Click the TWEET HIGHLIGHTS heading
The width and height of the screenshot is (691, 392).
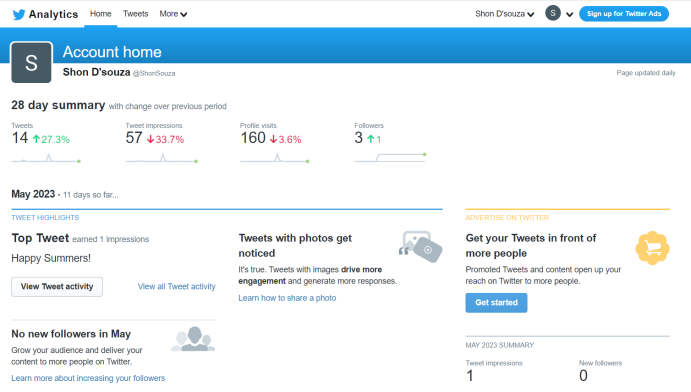point(45,218)
